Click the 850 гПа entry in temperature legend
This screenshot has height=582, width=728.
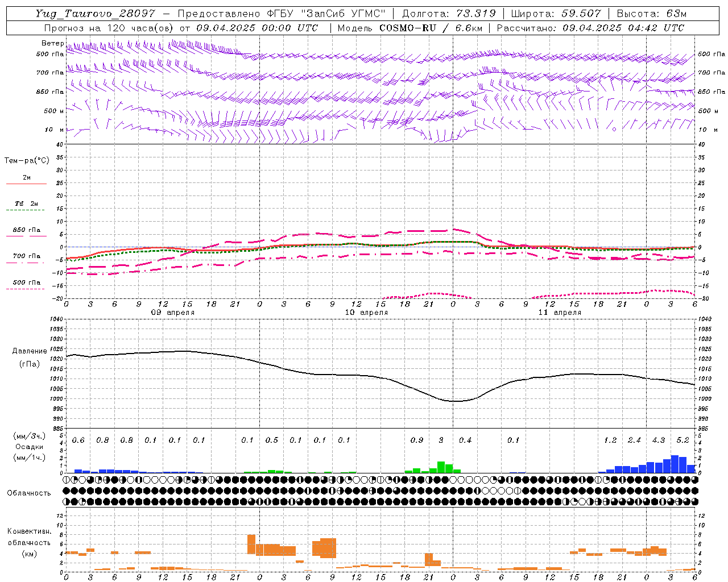tap(27, 230)
